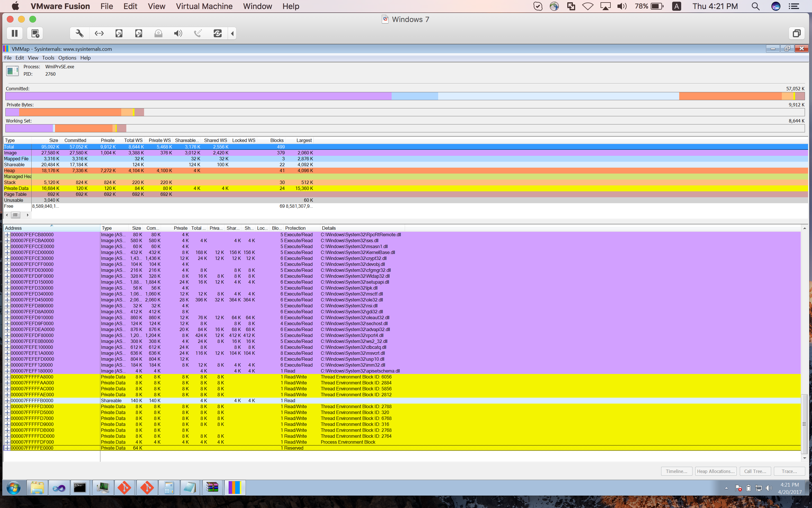Click the Action Center flag tray icon
The height and width of the screenshot is (508, 812).
[738, 488]
